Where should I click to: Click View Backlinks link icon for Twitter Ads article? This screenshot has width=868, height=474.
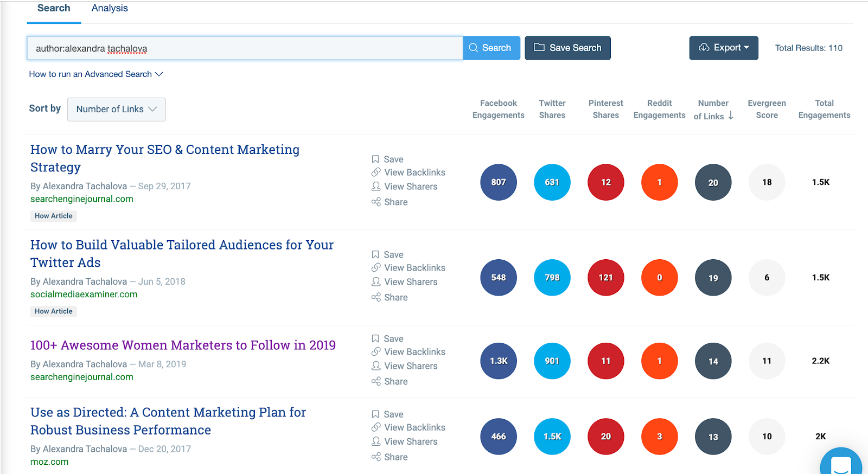tap(376, 267)
